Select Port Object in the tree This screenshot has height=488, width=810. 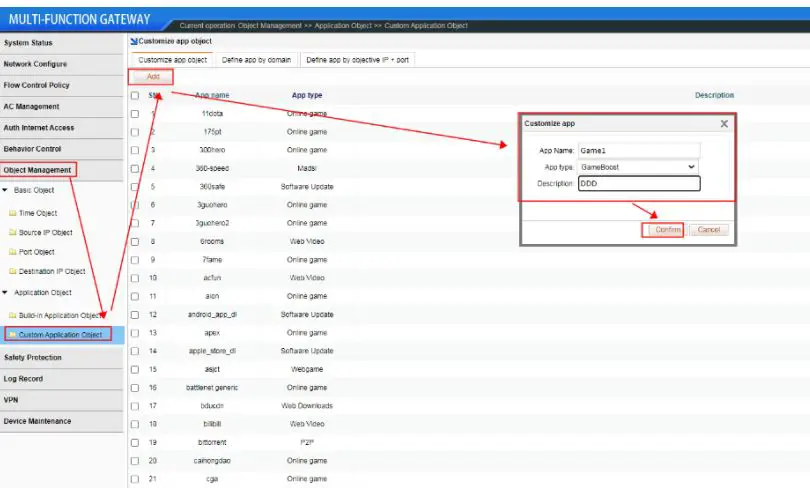pyautogui.click(x=36, y=252)
